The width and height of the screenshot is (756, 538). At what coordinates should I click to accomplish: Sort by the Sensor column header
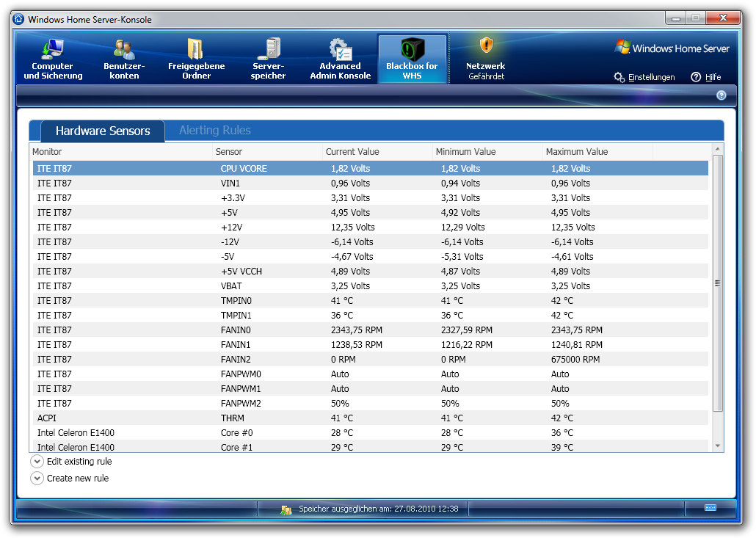[268, 151]
